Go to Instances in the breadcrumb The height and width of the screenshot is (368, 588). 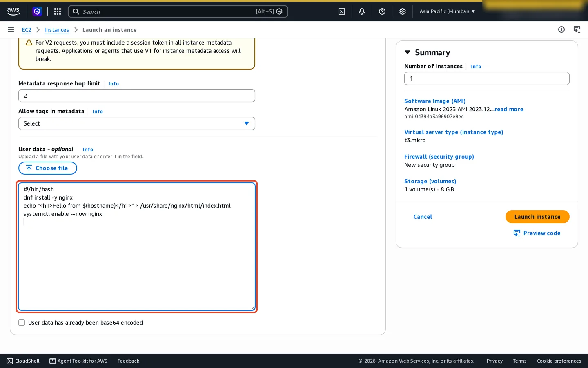[x=57, y=30]
